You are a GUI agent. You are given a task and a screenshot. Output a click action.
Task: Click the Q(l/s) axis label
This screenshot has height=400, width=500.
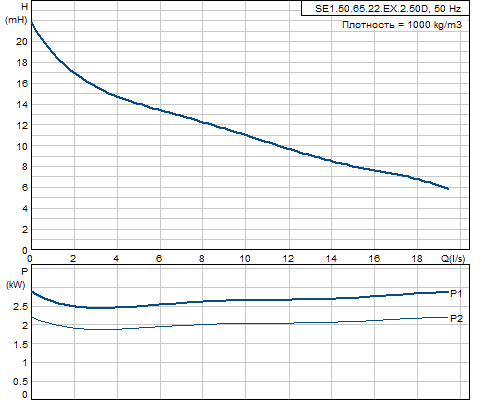(453, 258)
